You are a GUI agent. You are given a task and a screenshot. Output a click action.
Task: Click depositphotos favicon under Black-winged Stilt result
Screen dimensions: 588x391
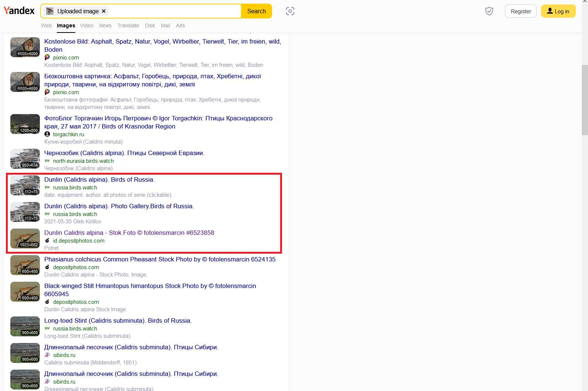point(47,302)
